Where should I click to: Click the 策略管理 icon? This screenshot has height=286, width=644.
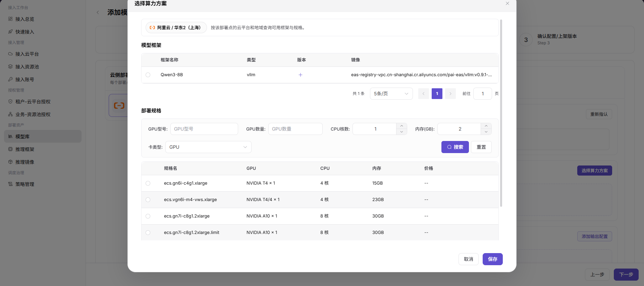10,184
